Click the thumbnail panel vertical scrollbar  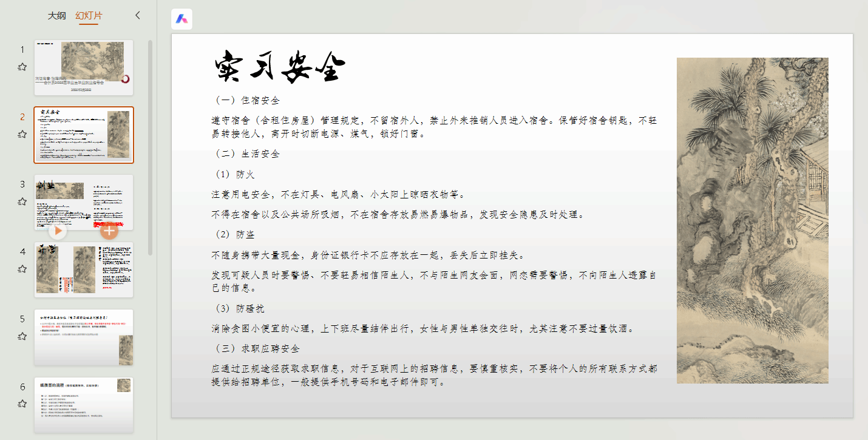pyautogui.click(x=150, y=146)
